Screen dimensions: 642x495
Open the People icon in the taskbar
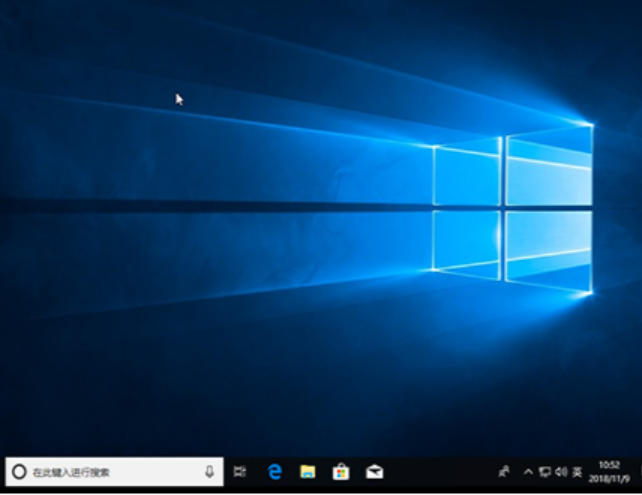pyautogui.click(x=504, y=471)
